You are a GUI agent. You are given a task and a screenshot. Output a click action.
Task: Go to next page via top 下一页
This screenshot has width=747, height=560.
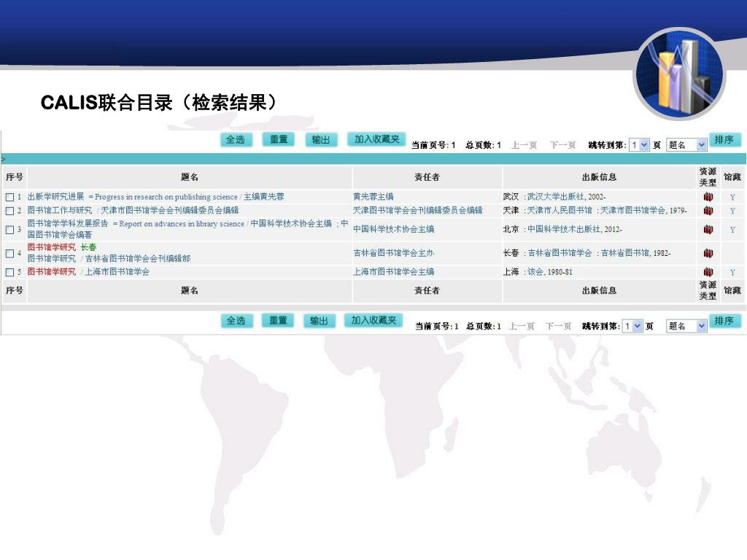coord(562,145)
